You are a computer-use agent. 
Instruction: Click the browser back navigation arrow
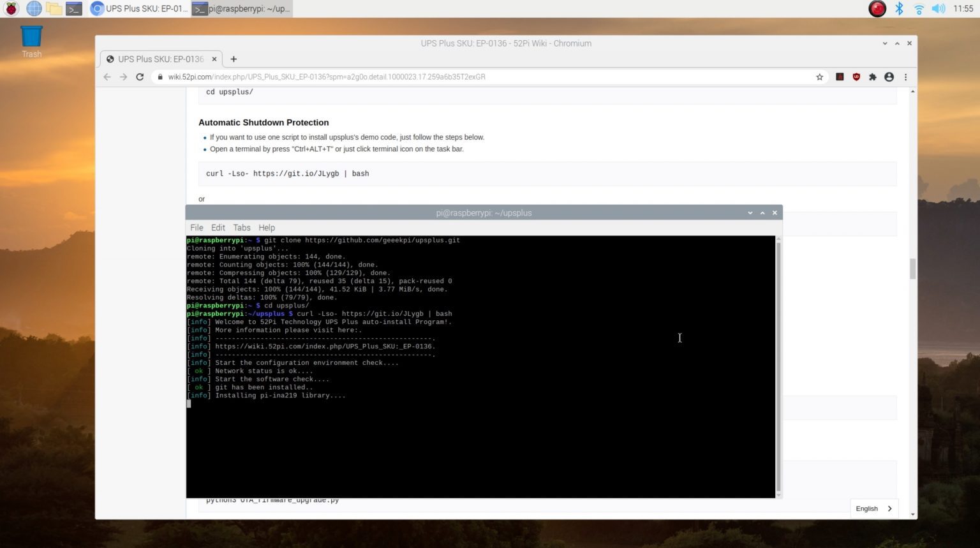tap(107, 77)
